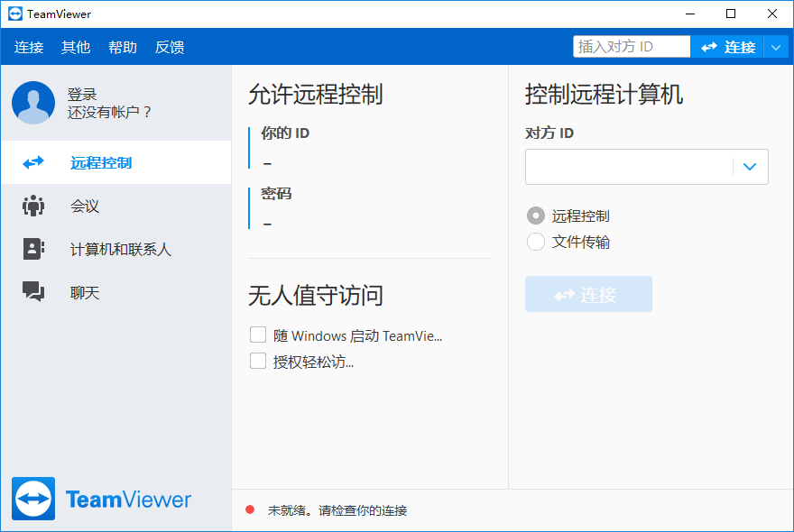Image resolution: width=794 pixels, height=532 pixels.
Task: Minimize the TeamViewer window
Action: point(690,14)
